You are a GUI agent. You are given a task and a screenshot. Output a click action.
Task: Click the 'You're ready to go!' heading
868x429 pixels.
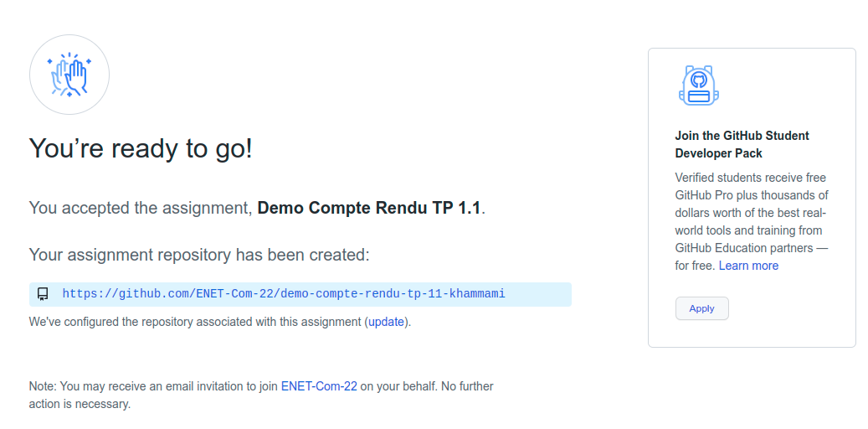[x=141, y=149]
